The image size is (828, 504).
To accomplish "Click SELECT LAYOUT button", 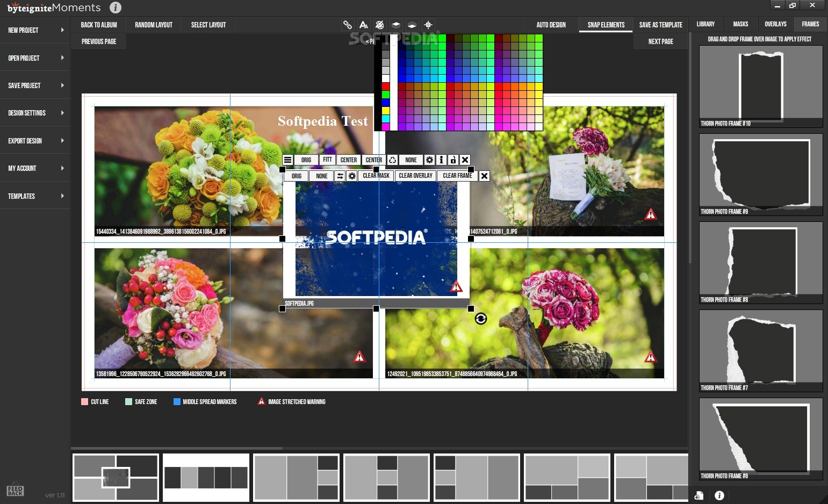I will (x=208, y=25).
